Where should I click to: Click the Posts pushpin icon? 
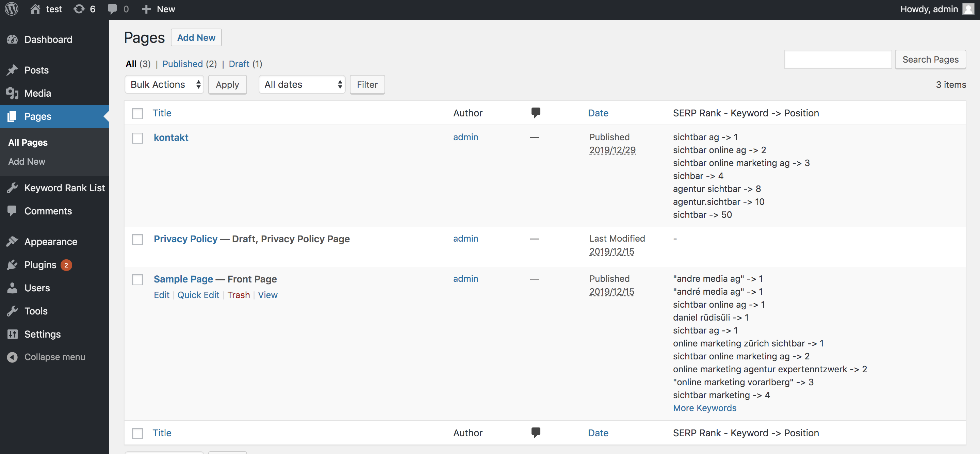(12, 70)
